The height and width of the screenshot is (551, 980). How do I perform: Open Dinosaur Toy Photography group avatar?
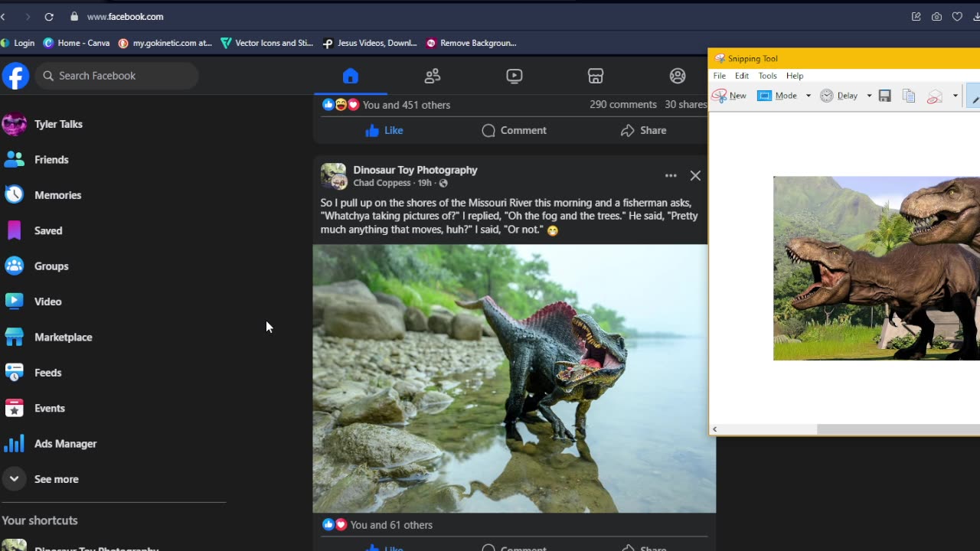point(334,176)
